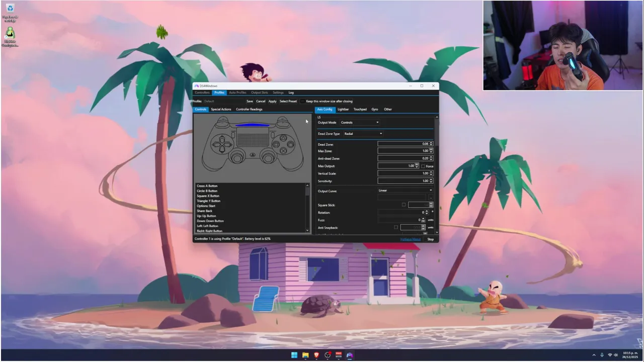Click Select Preset
Screen dimensions: 644x362
(288, 101)
